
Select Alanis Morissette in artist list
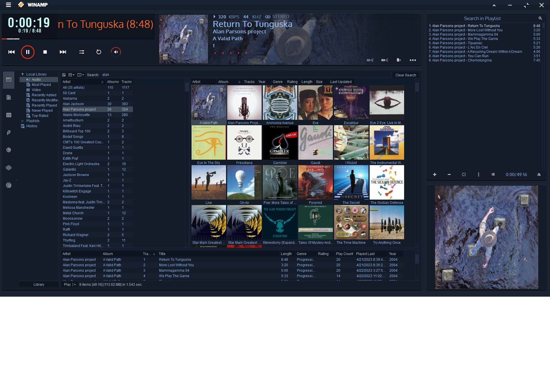97,115
